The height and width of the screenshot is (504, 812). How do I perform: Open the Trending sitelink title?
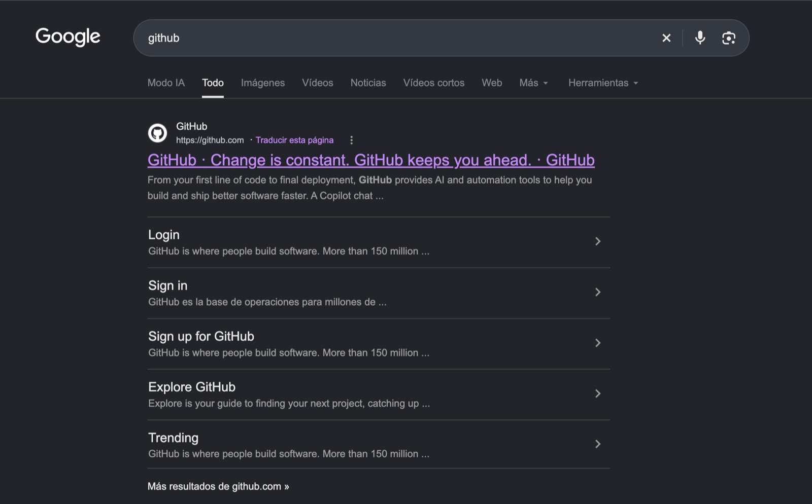[x=173, y=438]
